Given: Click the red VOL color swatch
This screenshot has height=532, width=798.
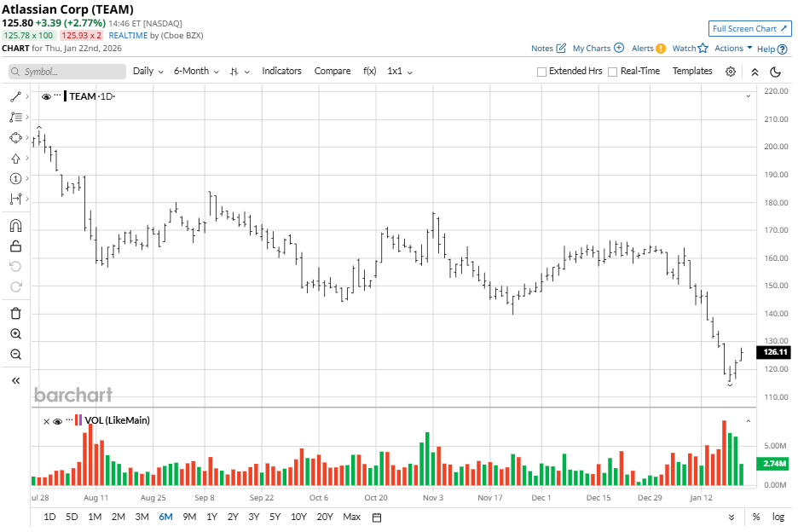Looking at the screenshot, I should click(x=77, y=420).
